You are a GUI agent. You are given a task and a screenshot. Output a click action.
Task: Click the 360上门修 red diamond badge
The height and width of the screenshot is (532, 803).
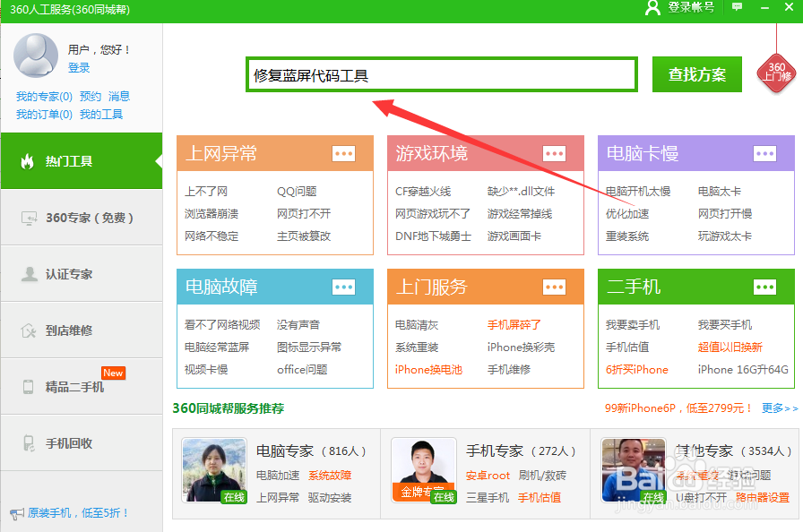(x=777, y=73)
